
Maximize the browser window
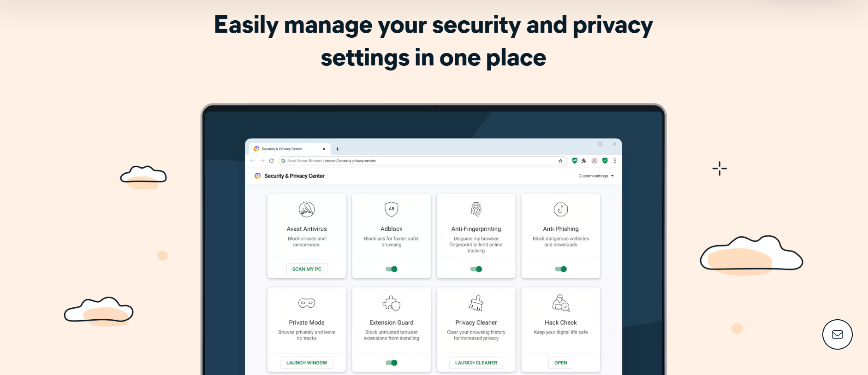pyautogui.click(x=600, y=144)
